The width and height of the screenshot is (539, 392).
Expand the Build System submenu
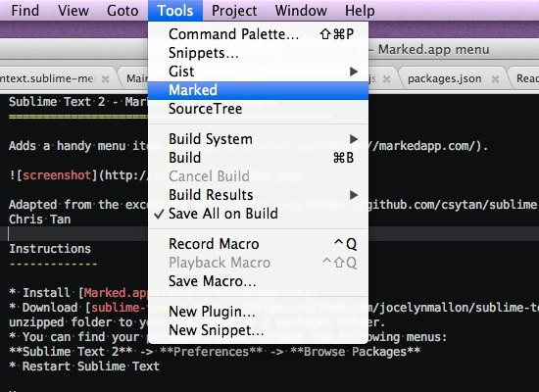tap(258, 139)
